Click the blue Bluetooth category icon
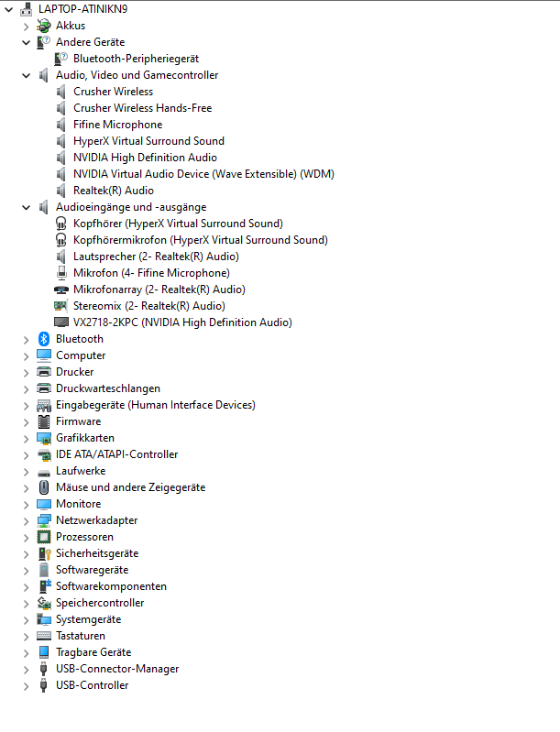 tap(44, 339)
